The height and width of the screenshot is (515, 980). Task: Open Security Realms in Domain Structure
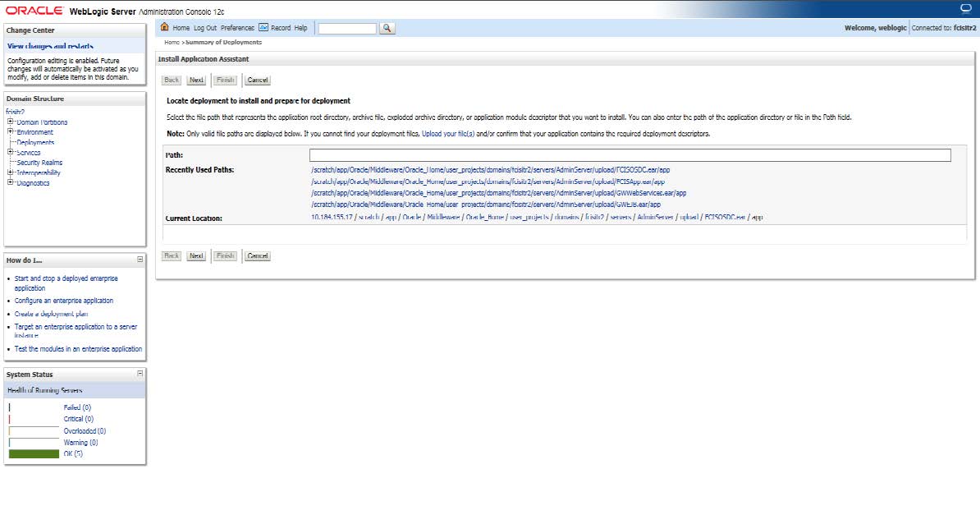[39, 163]
